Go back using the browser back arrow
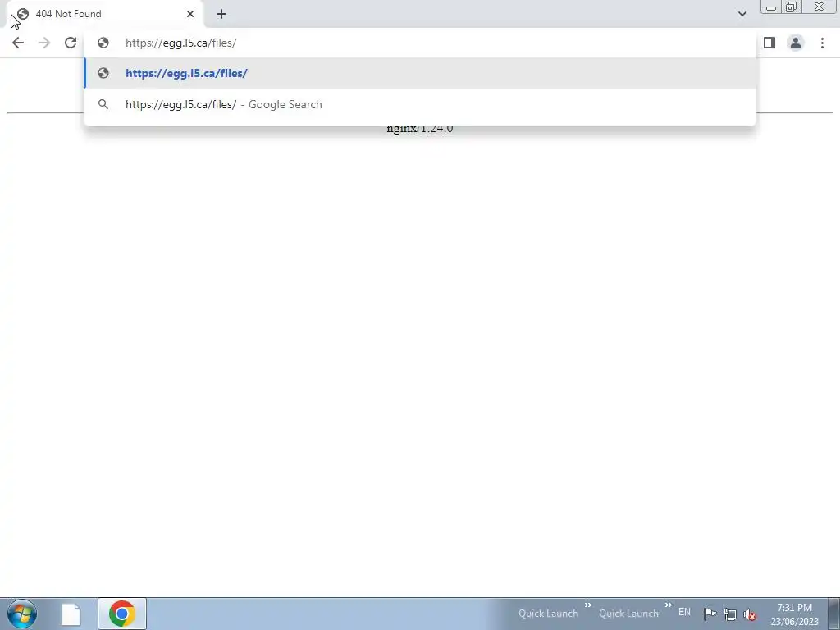The width and height of the screenshot is (840, 630). (18, 43)
